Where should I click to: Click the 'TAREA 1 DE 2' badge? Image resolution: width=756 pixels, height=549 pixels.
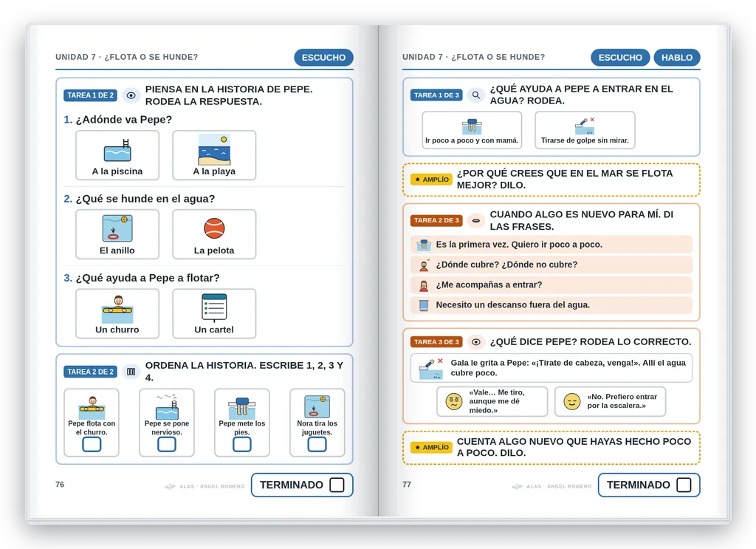click(x=91, y=95)
